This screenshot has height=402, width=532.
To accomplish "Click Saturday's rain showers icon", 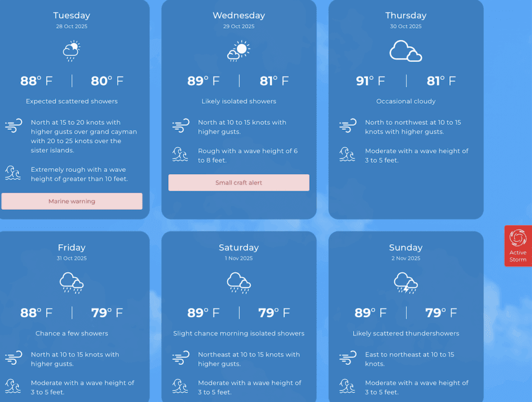I will click(x=239, y=283).
